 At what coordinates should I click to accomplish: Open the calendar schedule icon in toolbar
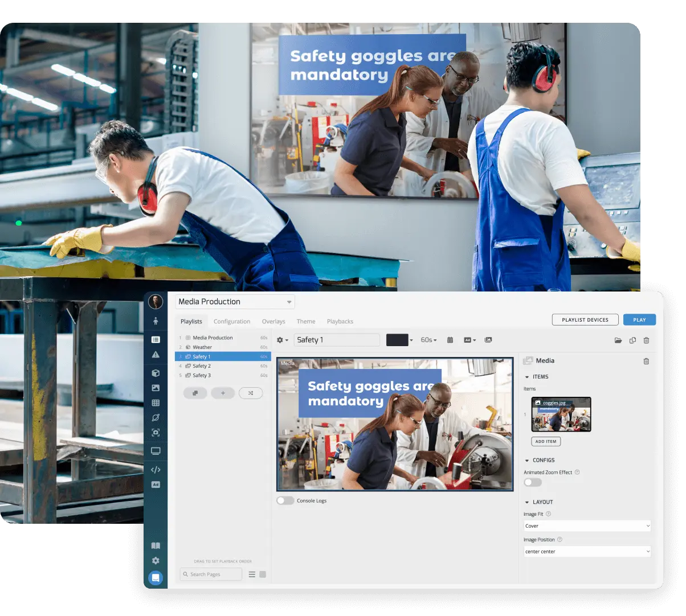coord(450,340)
